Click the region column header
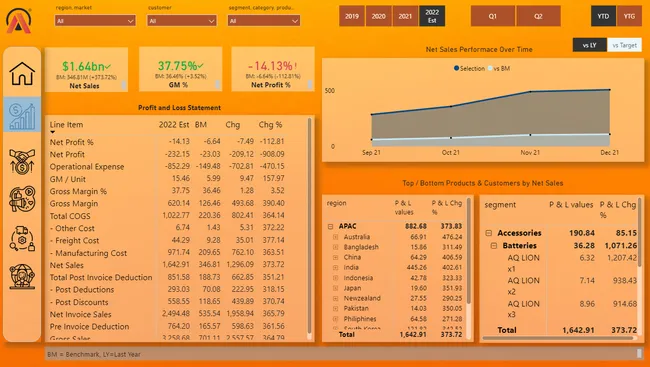Screen dimensions: 650x367 336,203
